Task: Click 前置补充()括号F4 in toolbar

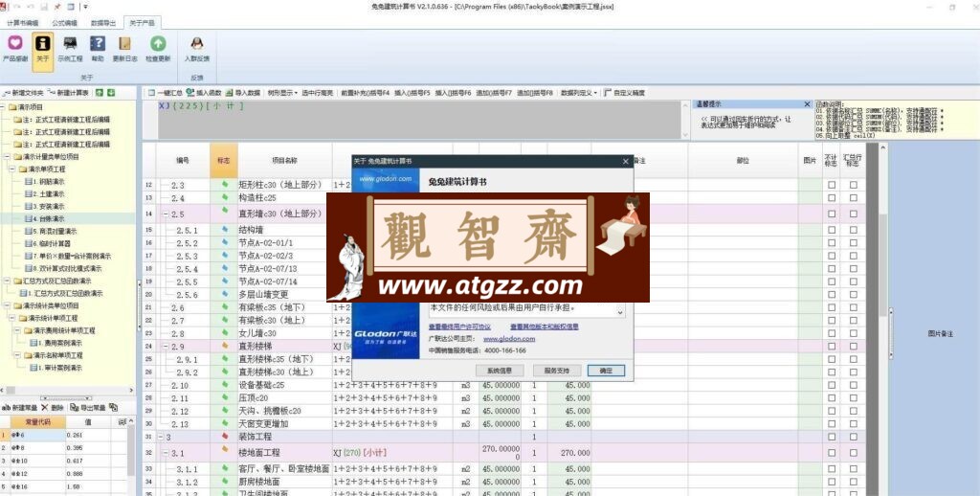Action: (x=365, y=93)
